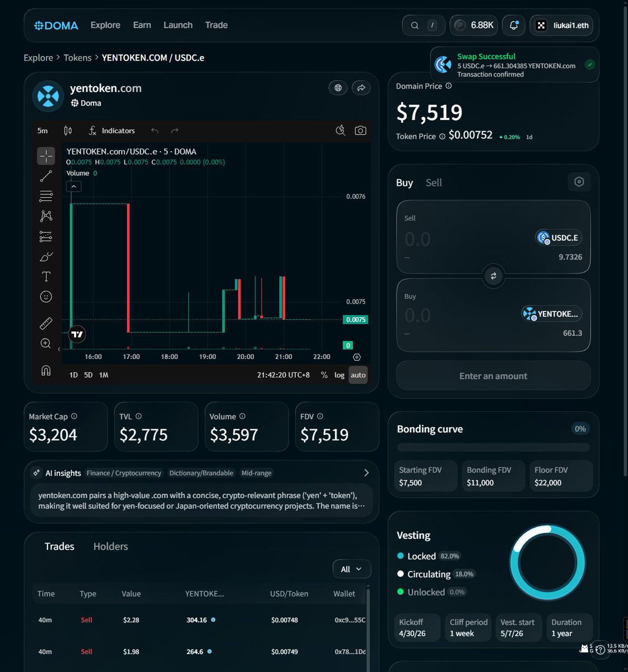Undo the last chart action
Image resolution: width=628 pixels, height=672 pixels.
click(155, 130)
